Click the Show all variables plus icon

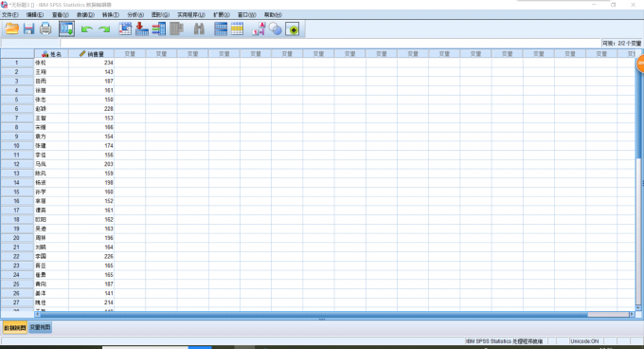tap(292, 29)
